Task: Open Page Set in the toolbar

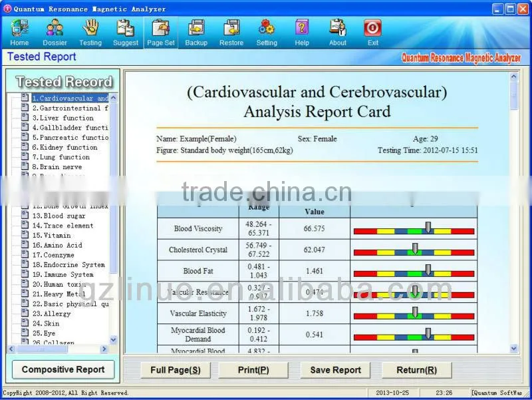Action: [x=161, y=33]
